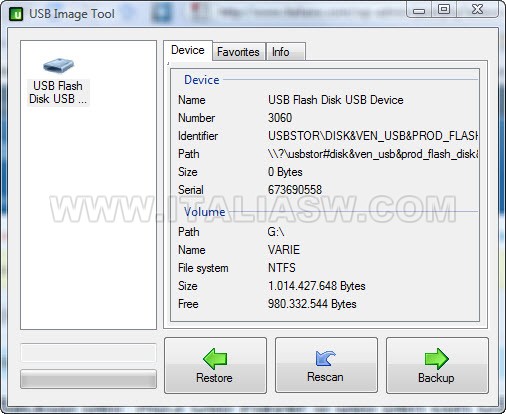
Task: Click the 'Device' group heading
Action: click(x=202, y=80)
